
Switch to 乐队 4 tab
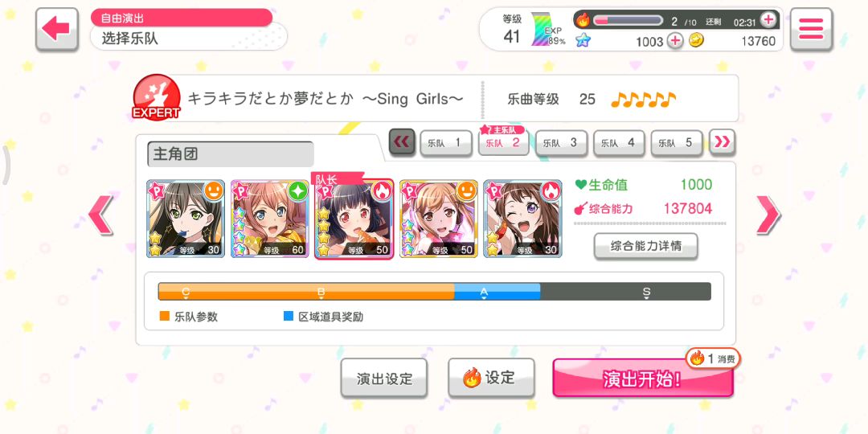pyautogui.click(x=617, y=143)
